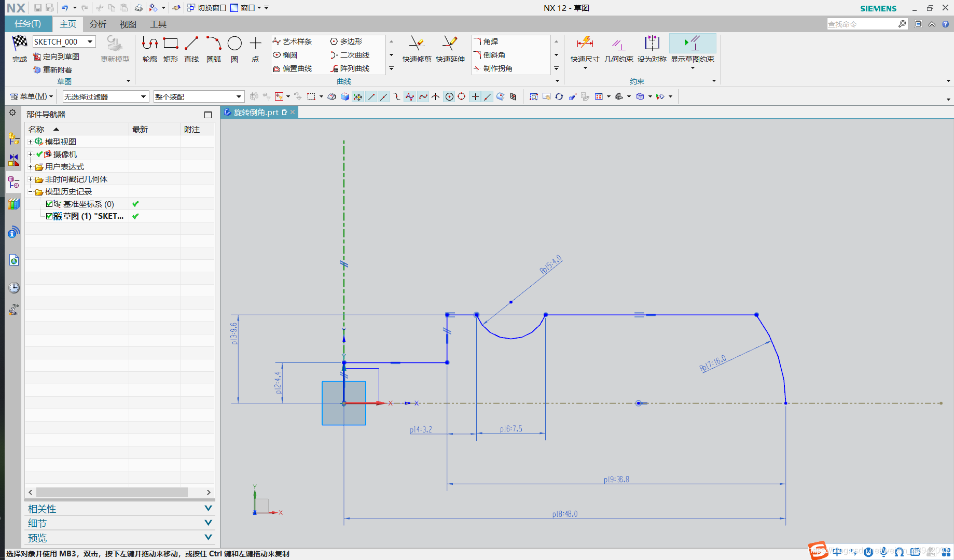Toggle snap to midpoint option
Image resolution: width=954 pixels, height=560 pixels.
tap(383, 96)
